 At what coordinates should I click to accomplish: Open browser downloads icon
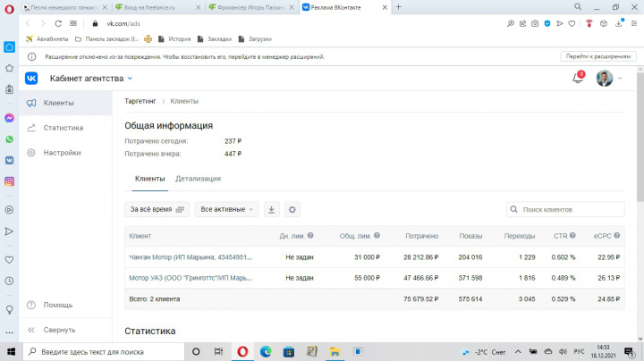[x=619, y=23]
